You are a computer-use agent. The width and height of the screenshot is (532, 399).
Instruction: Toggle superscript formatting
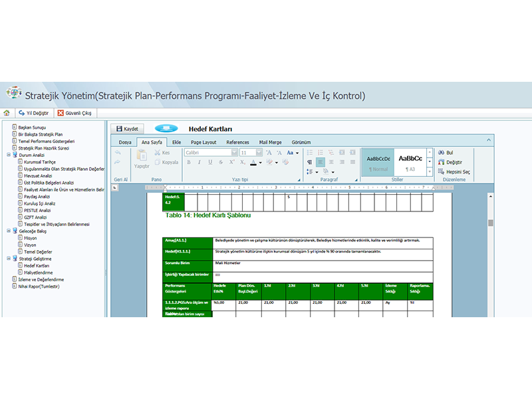(231, 162)
